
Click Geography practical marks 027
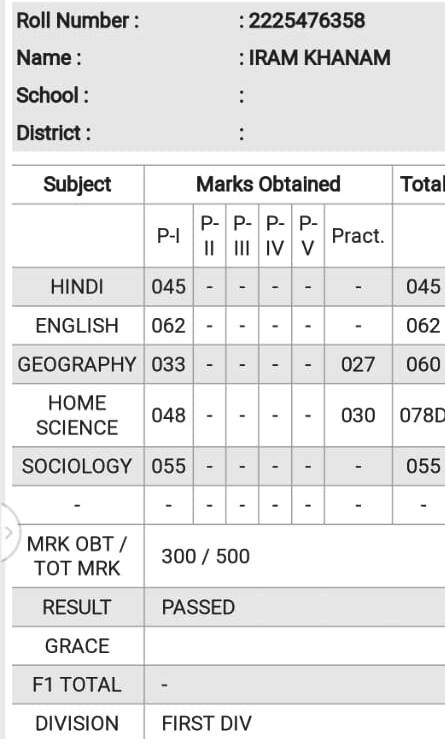(358, 364)
